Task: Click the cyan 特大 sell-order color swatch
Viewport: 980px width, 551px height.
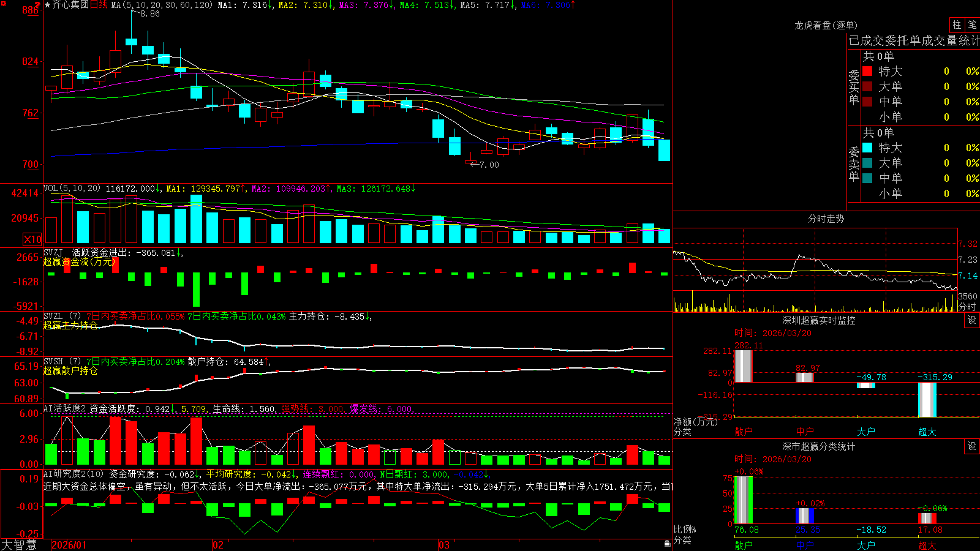Action: (x=867, y=148)
